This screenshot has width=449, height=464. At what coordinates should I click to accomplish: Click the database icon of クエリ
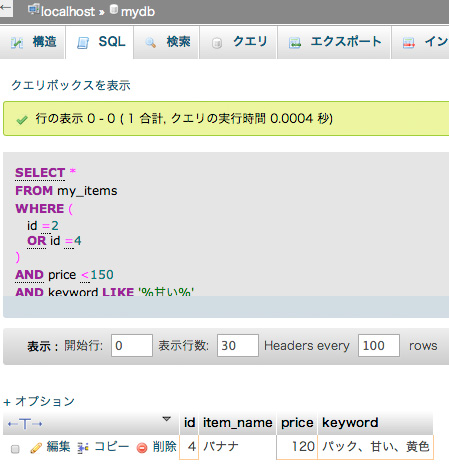[217, 43]
